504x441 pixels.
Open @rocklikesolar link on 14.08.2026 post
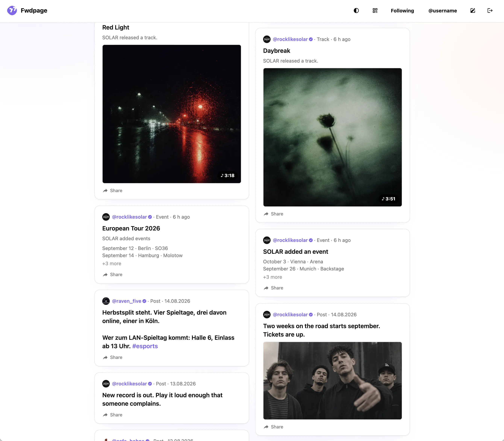290,315
